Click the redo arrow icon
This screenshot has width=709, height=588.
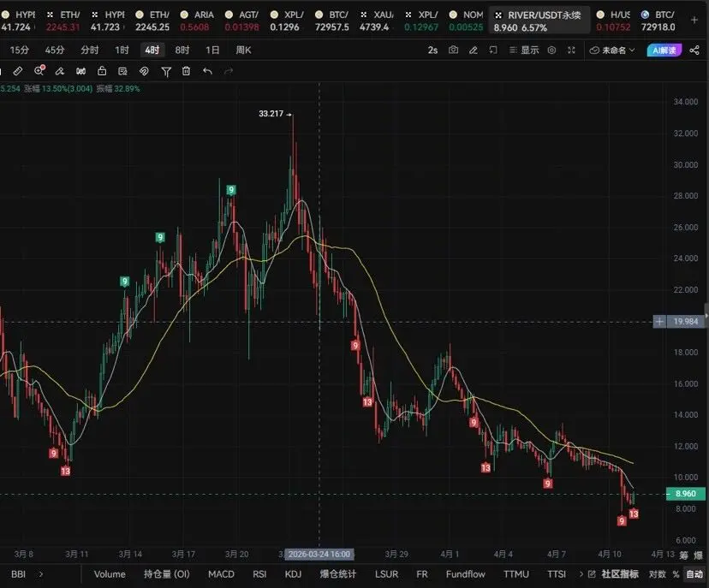(229, 71)
